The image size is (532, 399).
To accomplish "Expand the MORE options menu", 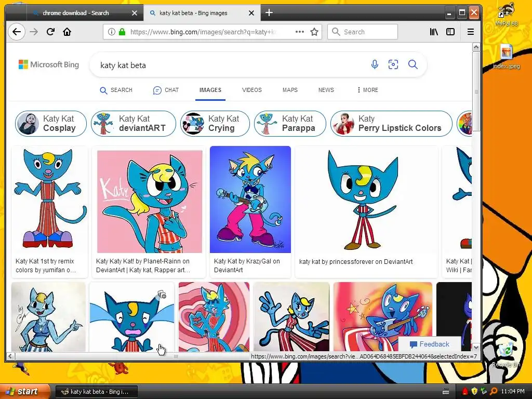I will click(368, 90).
